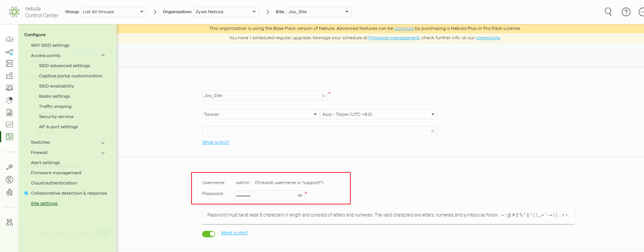The width and height of the screenshot is (644, 252).
Task: Open Firmware management in Configure menu
Action: [56, 173]
